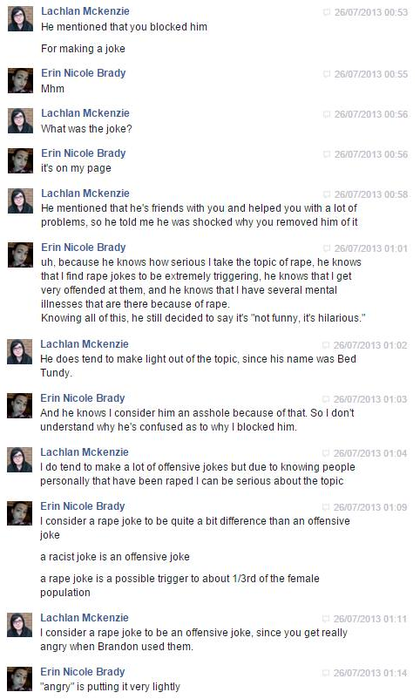Image resolution: width=420 pixels, height=699 pixels.
Task: Click the message icon beside 26/07/2013 01:11
Action: (326, 619)
